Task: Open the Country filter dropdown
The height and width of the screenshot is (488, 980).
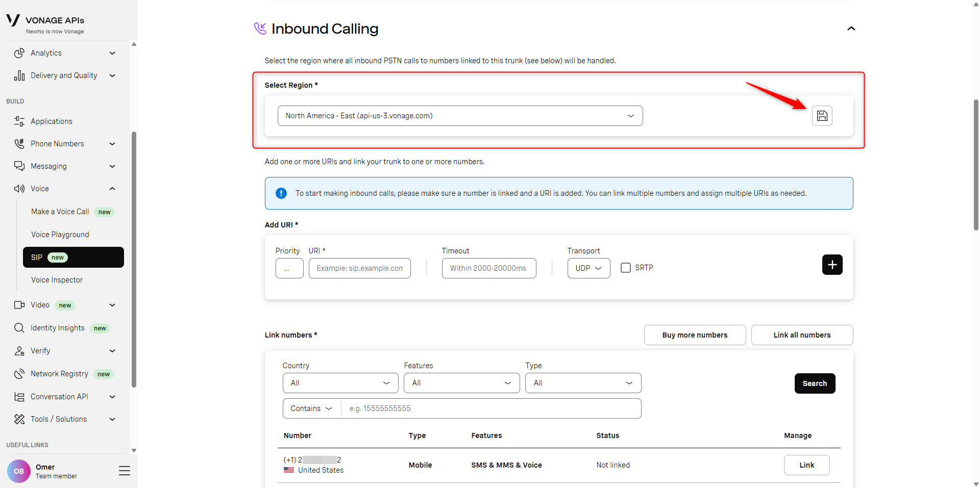Action: click(x=340, y=383)
